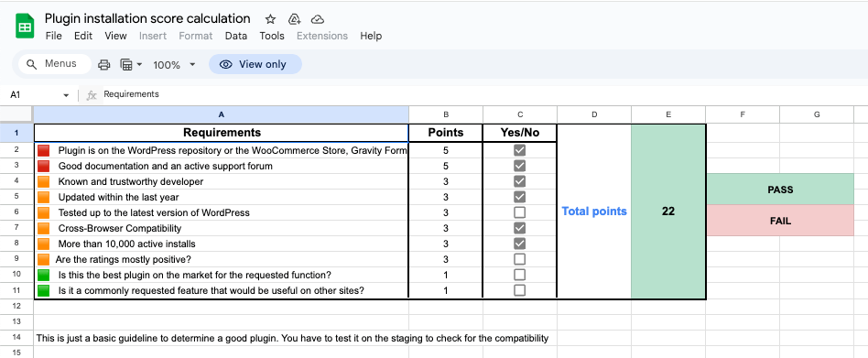Toggle checkbox for Good documentation row
Screen dimensions: 868x358
click(520, 166)
